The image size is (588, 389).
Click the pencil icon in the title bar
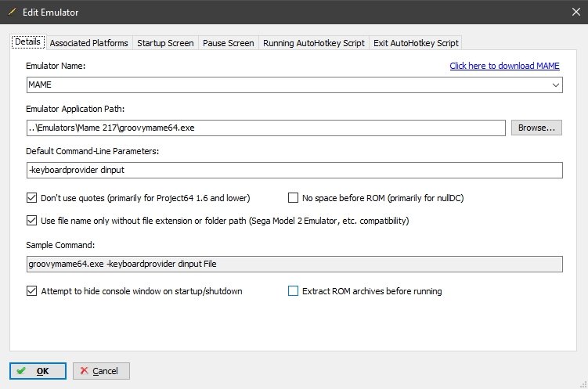click(12, 12)
